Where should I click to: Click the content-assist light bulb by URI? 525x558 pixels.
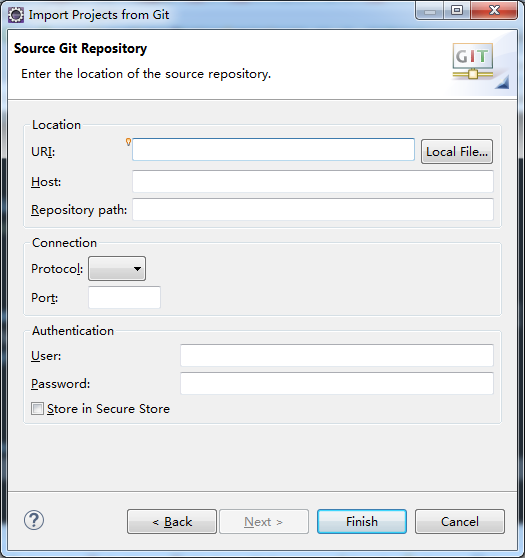pos(128,142)
